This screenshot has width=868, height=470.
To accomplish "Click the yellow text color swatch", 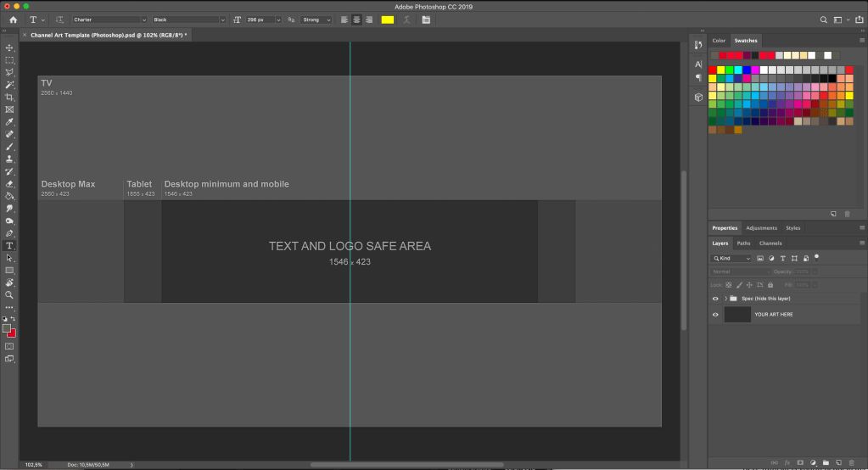I will (388, 20).
